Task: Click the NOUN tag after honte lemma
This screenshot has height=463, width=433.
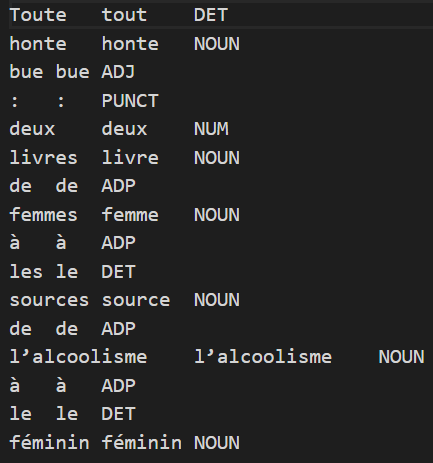Action: 217,44
